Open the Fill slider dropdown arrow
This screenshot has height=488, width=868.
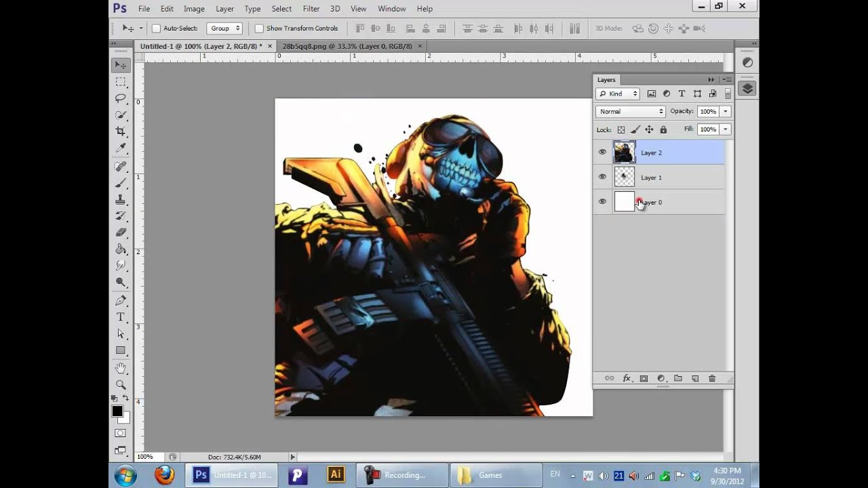click(x=726, y=129)
